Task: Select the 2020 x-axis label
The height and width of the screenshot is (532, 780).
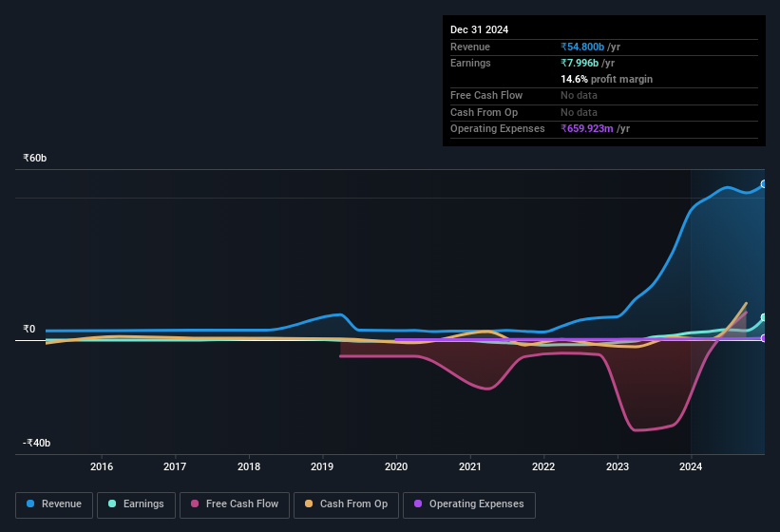Action: tap(396, 466)
